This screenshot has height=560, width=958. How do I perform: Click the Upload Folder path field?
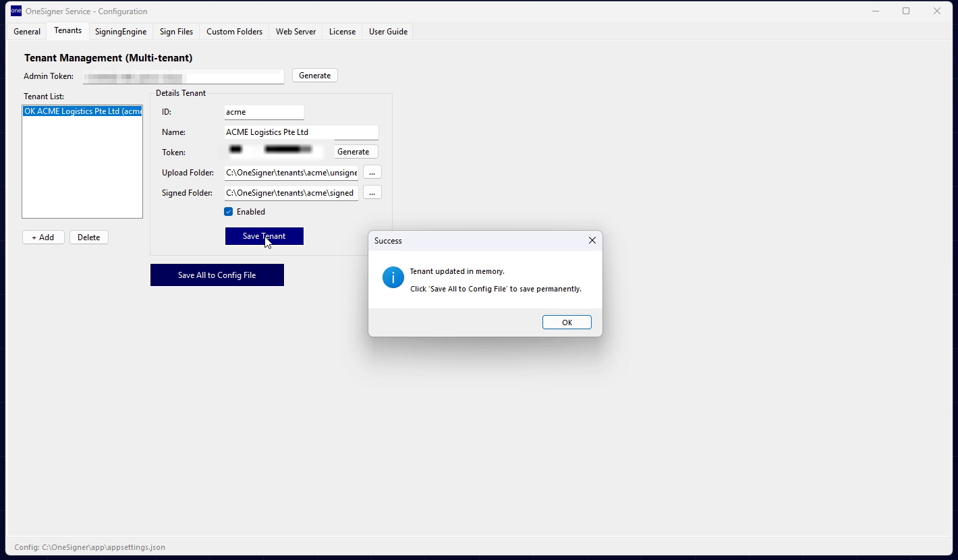coord(291,173)
